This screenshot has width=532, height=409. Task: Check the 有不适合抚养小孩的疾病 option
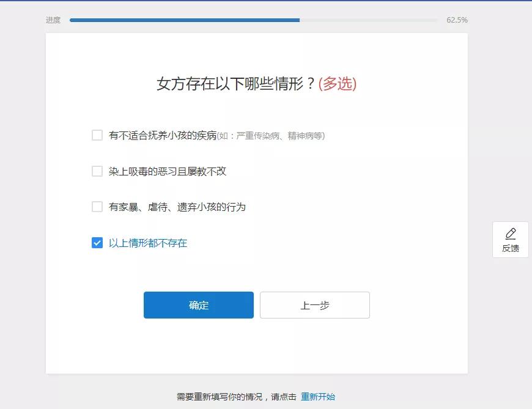(x=97, y=134)
